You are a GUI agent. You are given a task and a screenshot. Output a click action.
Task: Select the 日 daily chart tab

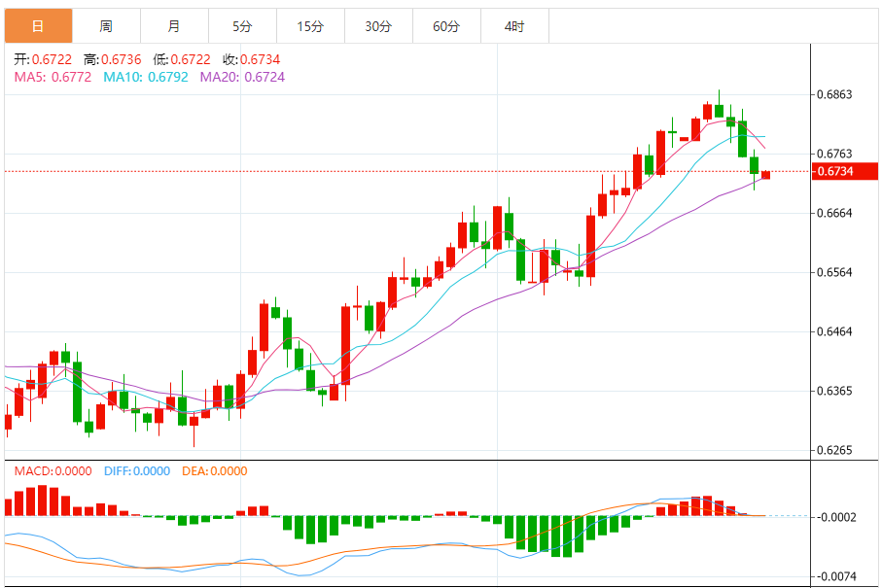tap(37, 26)
